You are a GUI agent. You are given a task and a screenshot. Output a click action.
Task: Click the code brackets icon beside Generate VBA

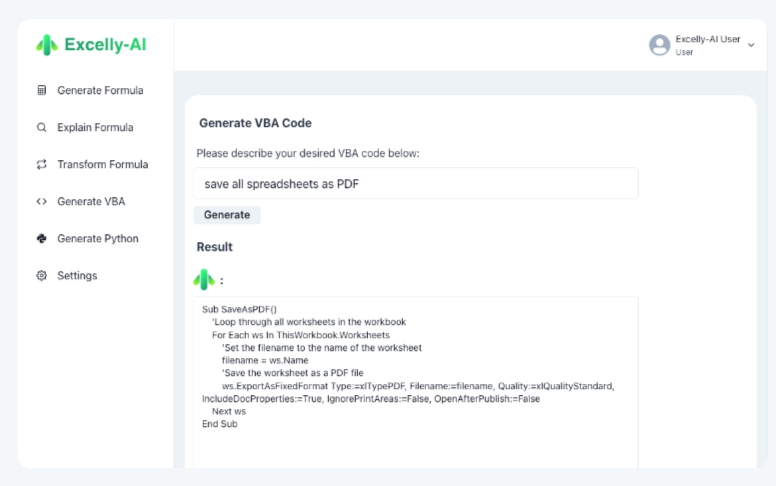(x=42, y=201)
